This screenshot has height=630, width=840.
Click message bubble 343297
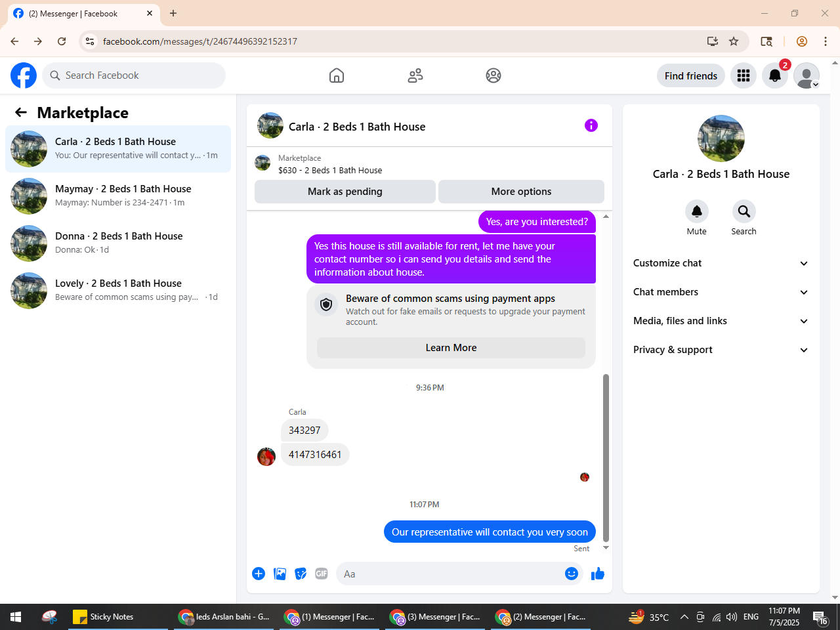click(304, 430)
